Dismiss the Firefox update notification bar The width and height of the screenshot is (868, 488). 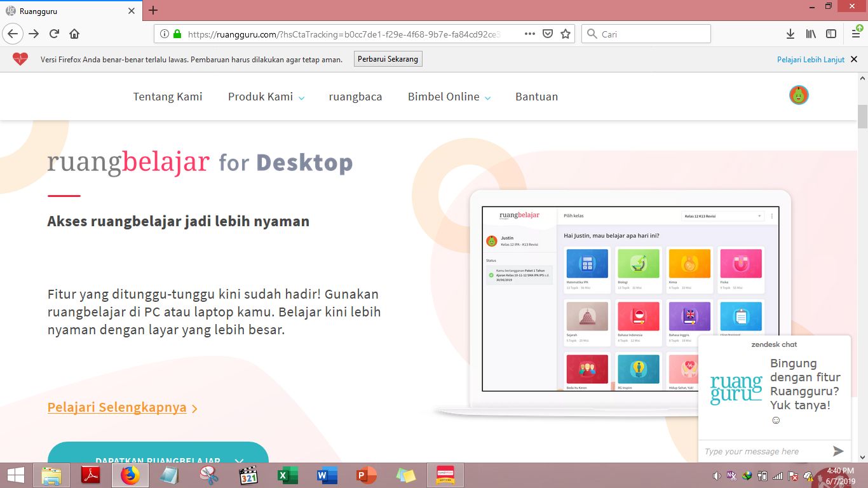(x=854, y=59)
